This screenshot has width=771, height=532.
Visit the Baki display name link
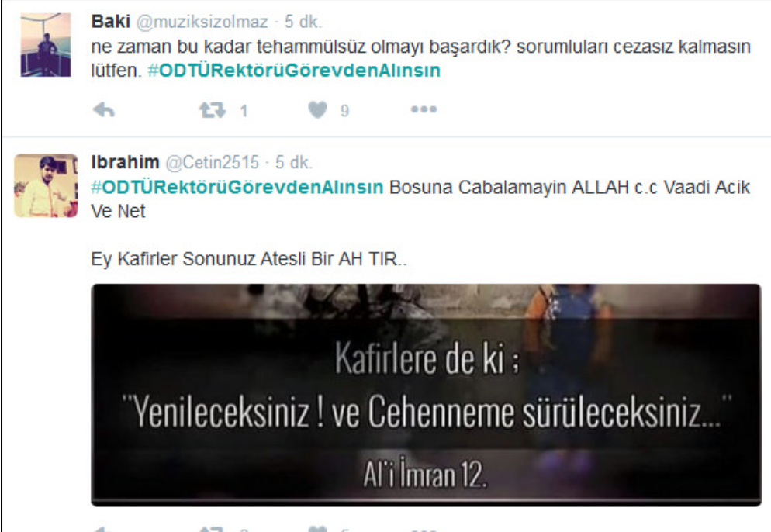point(111,22)
